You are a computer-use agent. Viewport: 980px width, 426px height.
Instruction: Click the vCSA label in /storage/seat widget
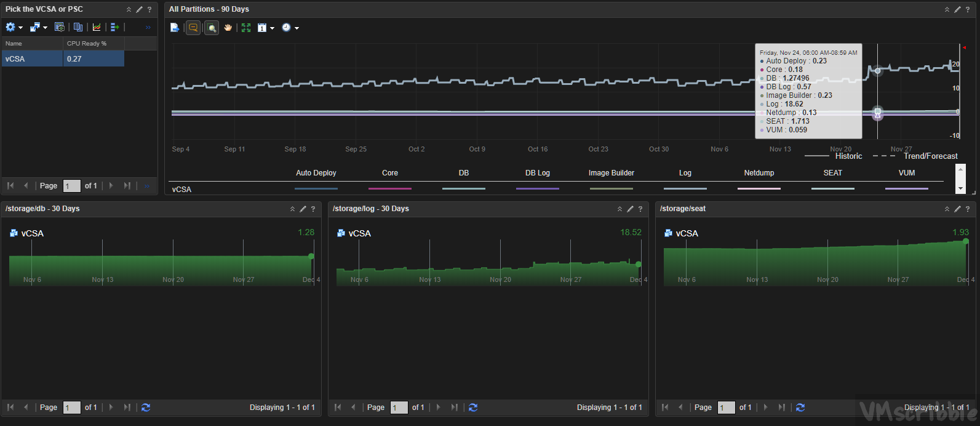tap(687, 233)
